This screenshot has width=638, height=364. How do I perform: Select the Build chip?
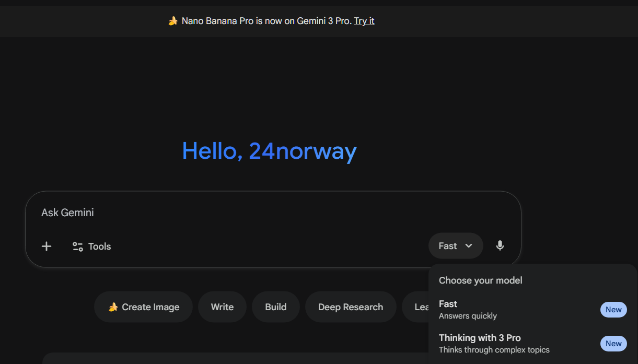276,307
